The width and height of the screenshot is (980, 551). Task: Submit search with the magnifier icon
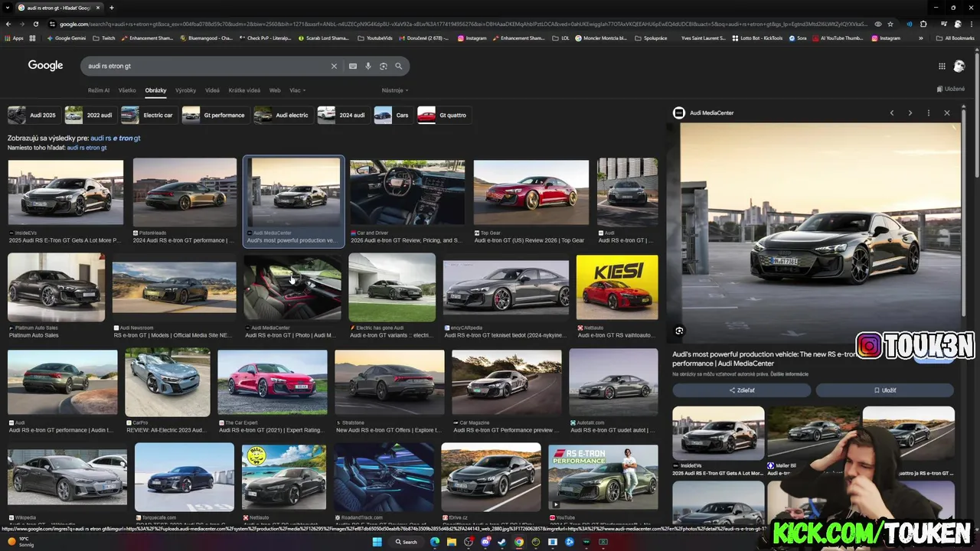pos(399,67)
